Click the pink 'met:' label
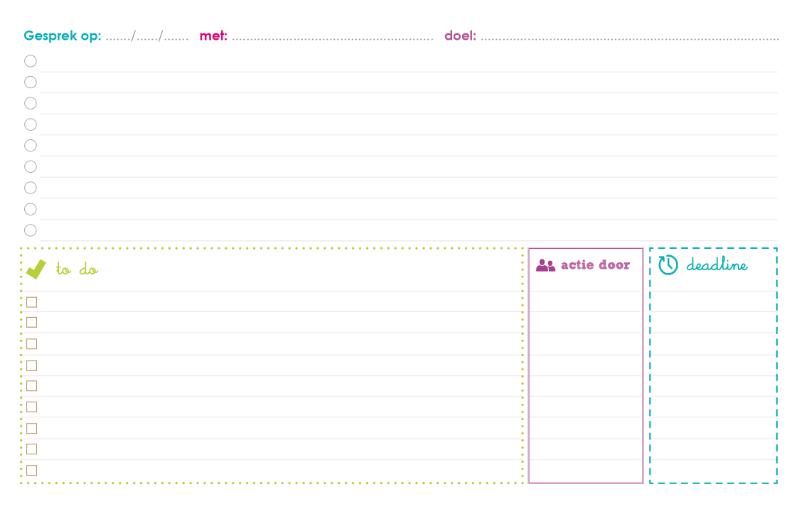 point(213,36)
